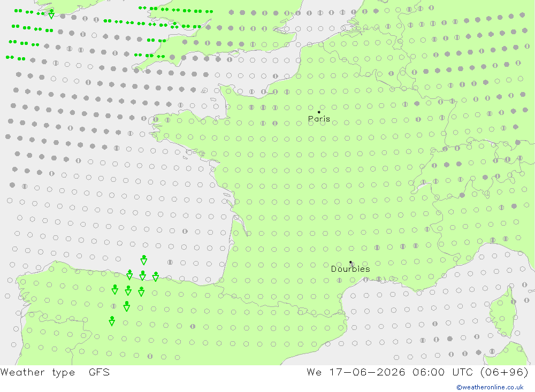
Task: Click the Dourbies location label
Action: [350, 269]
